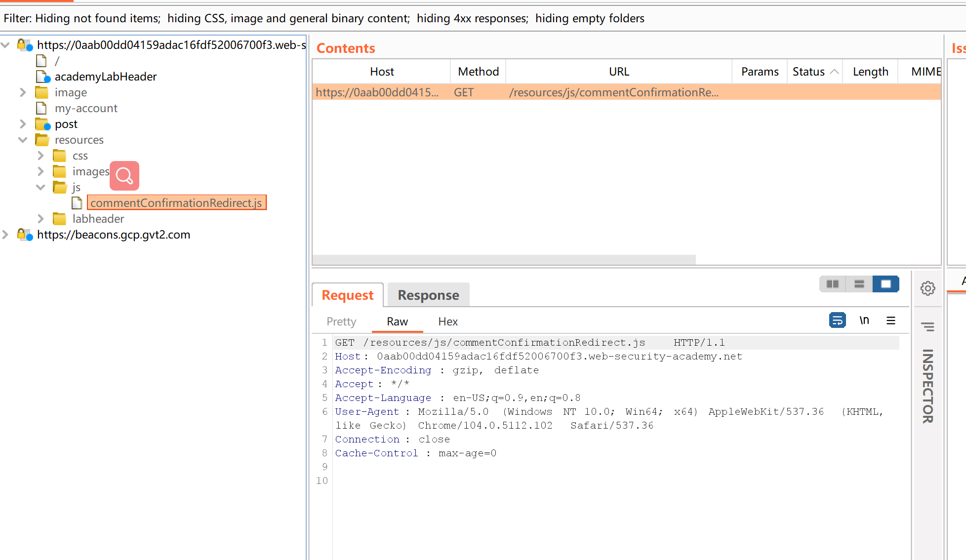Click the Contents table horizontal scrollbar
Viewport: 966px width, 560px height.
(x=504, y=260)
